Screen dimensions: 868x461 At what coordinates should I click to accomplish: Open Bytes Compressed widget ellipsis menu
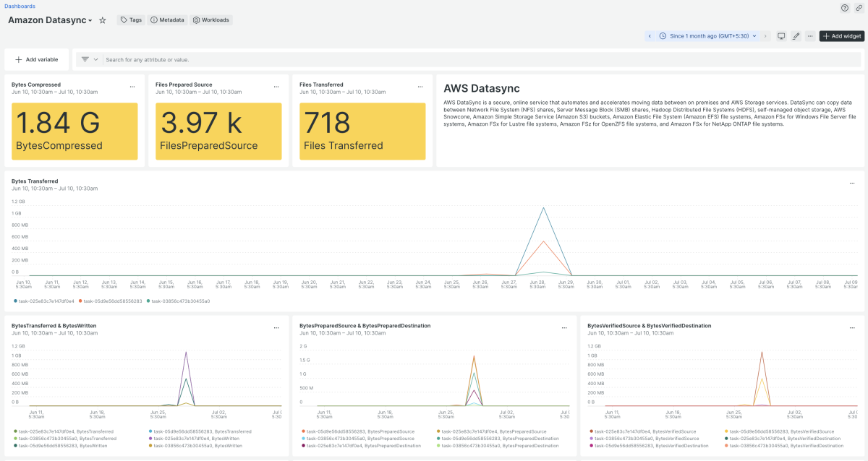132,87
